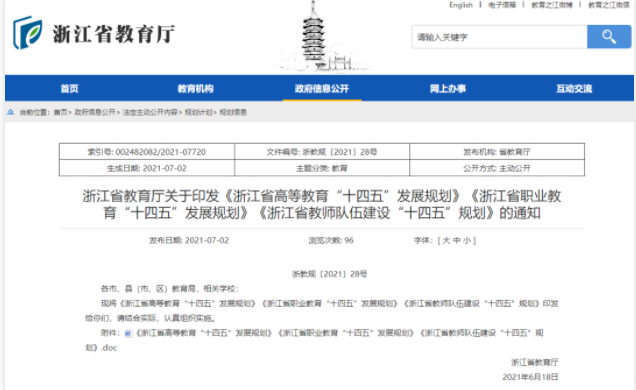Viewport: 636px width, 390px height.
Task: Go to 规划计划 in breadcrumb
Action: point(198,112)
